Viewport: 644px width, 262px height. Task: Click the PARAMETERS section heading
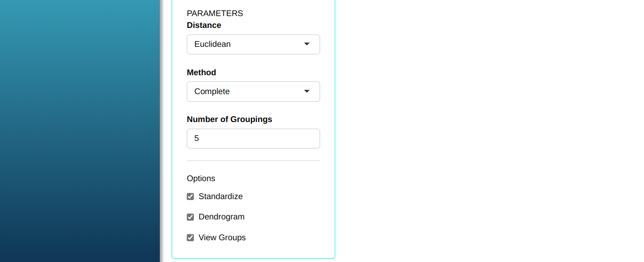(x=215, y=13)
